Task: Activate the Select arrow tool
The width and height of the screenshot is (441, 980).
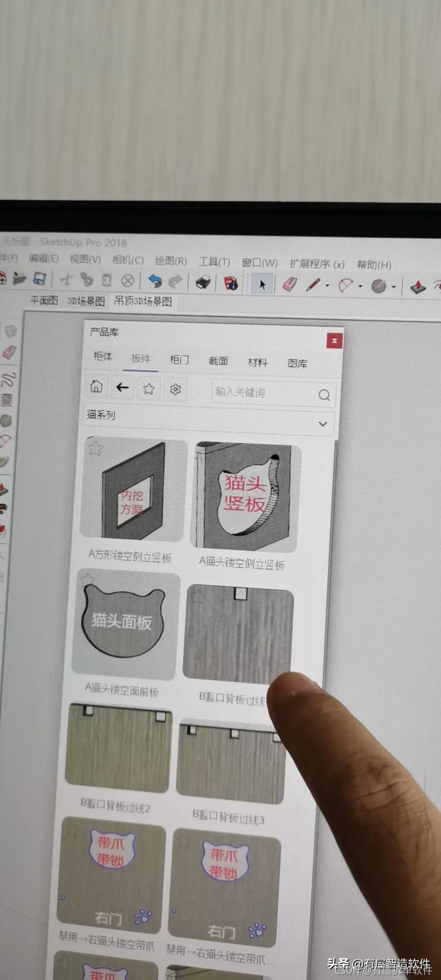Action: [262, 284]
